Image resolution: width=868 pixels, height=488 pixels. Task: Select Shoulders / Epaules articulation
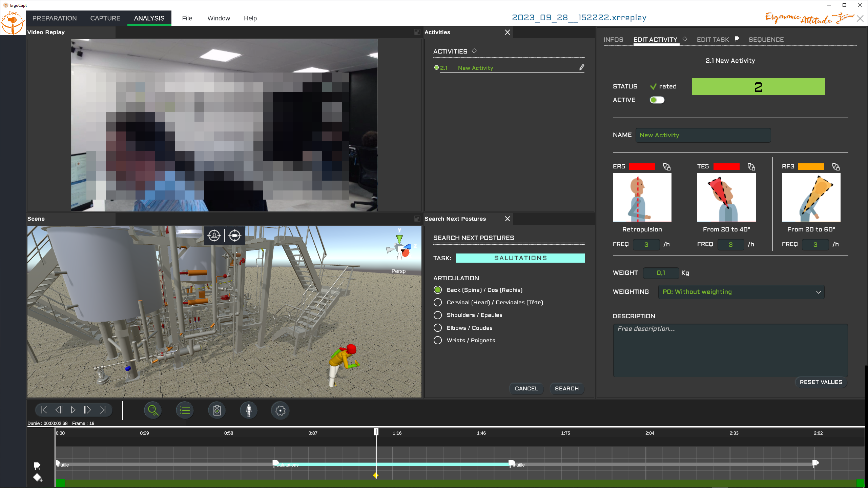438,315
